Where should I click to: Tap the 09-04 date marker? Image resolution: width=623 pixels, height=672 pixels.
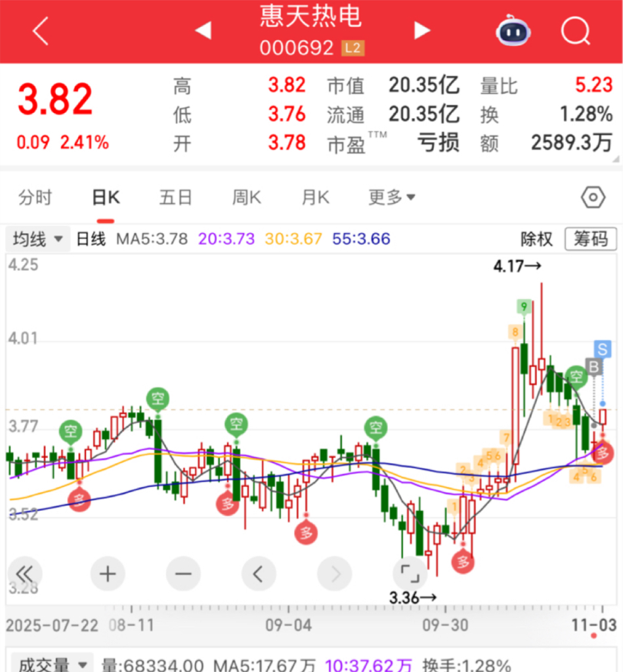click(x=288, y=625)
